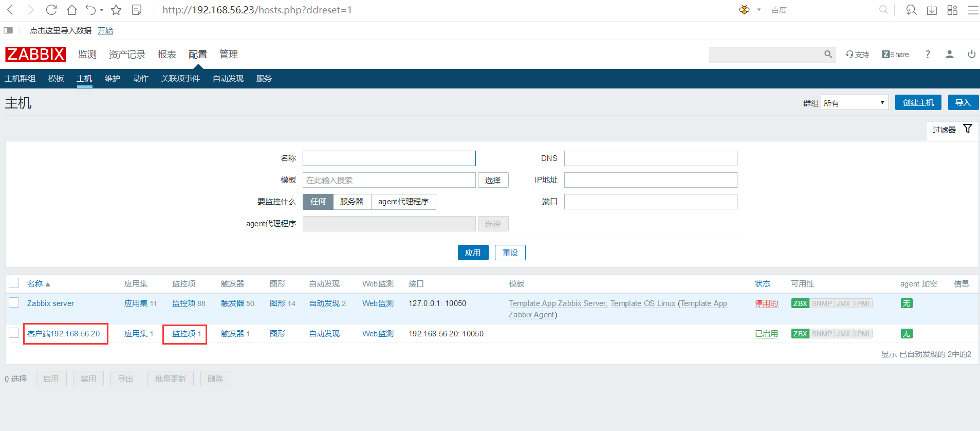This screenshot has width=980, height=431.
Task: Click the 名称 filter input field
Action: point(389,158)
